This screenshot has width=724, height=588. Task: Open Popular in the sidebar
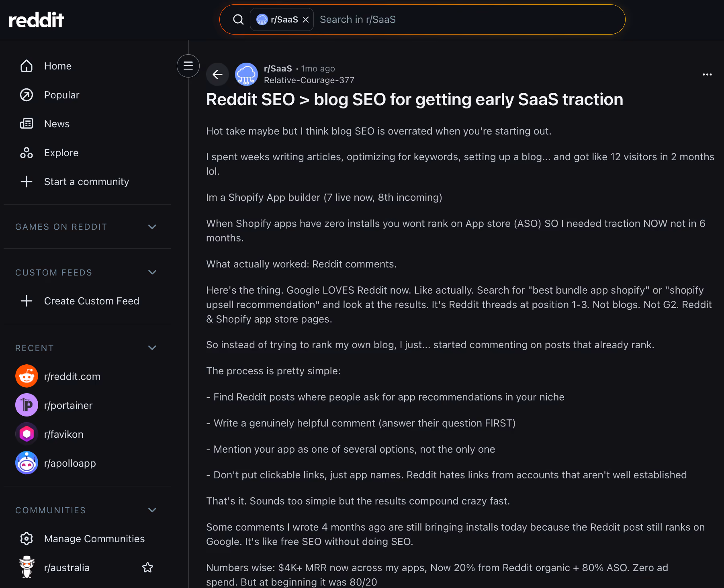62,95
